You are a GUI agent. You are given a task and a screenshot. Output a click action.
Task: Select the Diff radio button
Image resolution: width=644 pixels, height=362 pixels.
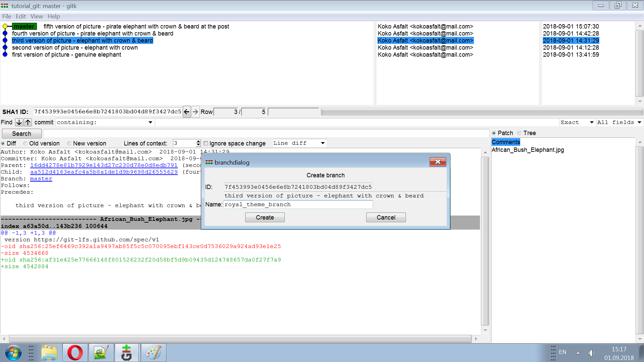[5, 143]
